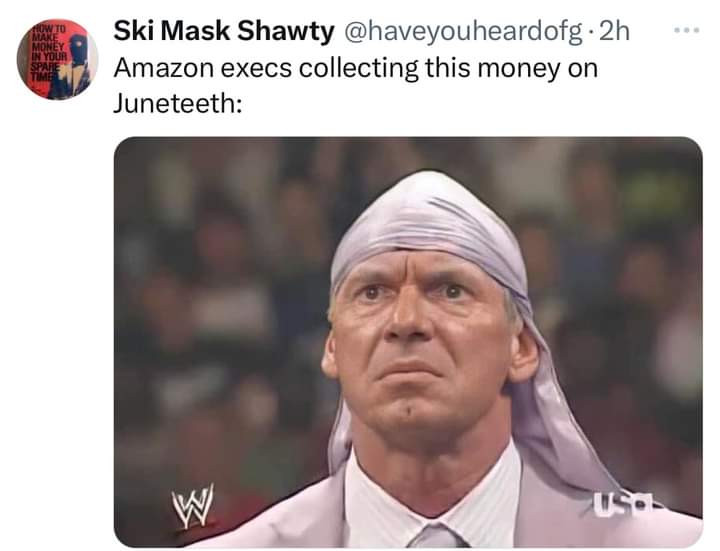
Task: Select the display name Ski Mask Shawty
Action: pos(224,31)
